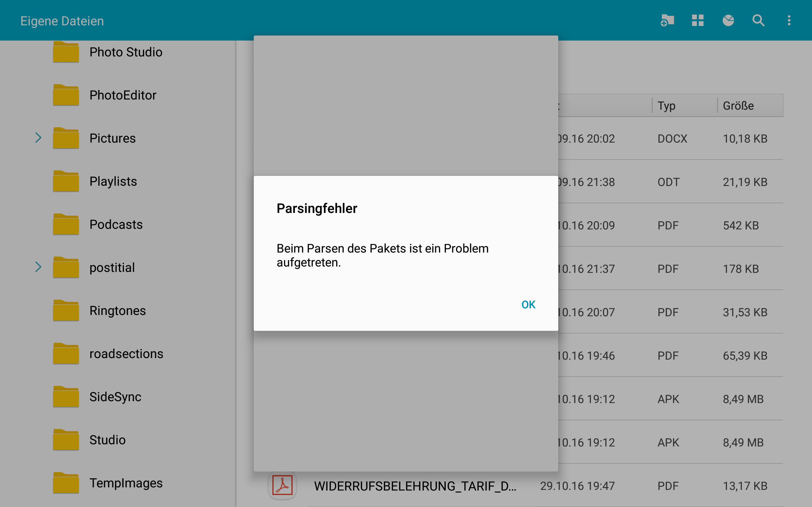The image size is (812, 507).
Task: Select the Photo Studio folder icon
Action: click(66, 52)
